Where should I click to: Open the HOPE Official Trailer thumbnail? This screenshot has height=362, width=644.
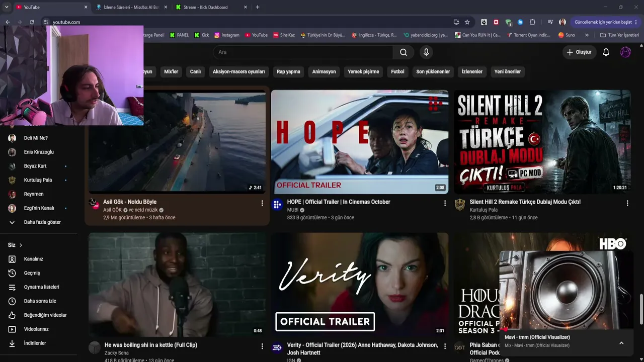click(360, 142)
